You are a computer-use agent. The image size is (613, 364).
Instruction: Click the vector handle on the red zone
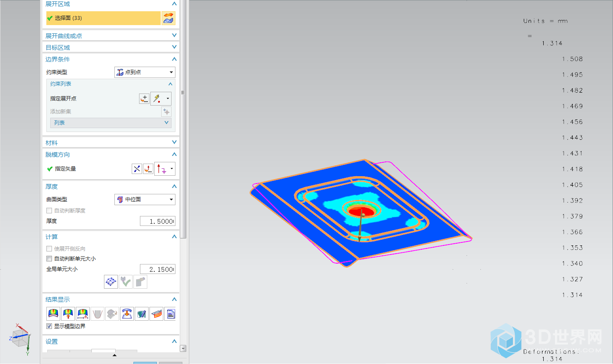tap(362, 215)
